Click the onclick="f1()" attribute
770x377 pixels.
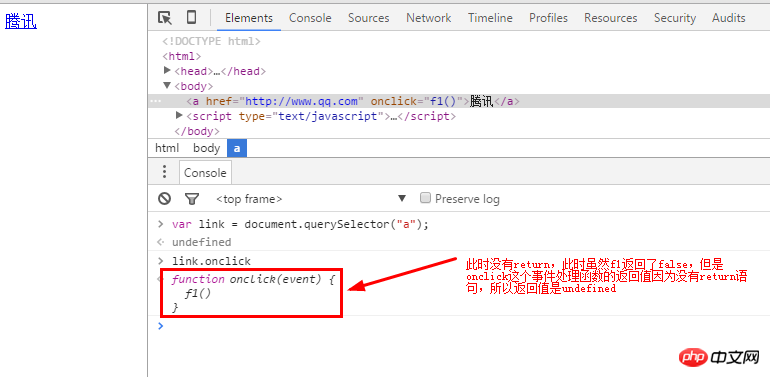416,102
